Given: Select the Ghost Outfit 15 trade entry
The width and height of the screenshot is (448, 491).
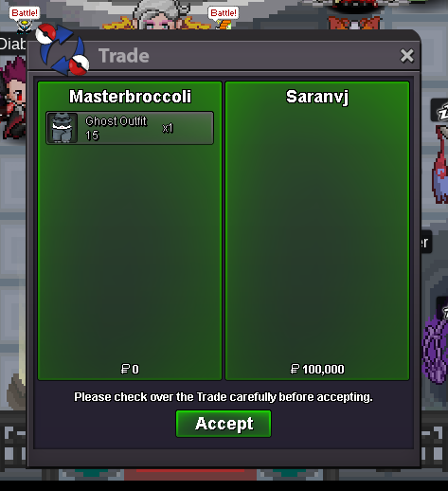Looking at the screenshot, I should (130, 128).
